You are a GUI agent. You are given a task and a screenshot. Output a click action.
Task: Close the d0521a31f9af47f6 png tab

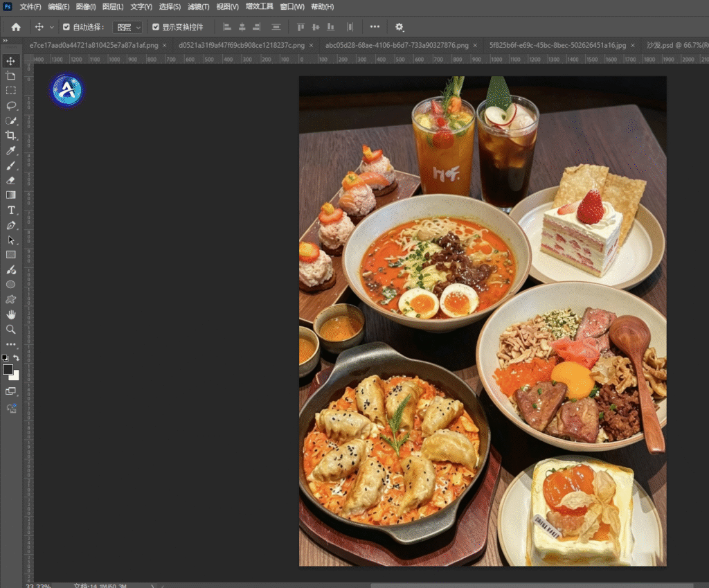tap(311, 45)
